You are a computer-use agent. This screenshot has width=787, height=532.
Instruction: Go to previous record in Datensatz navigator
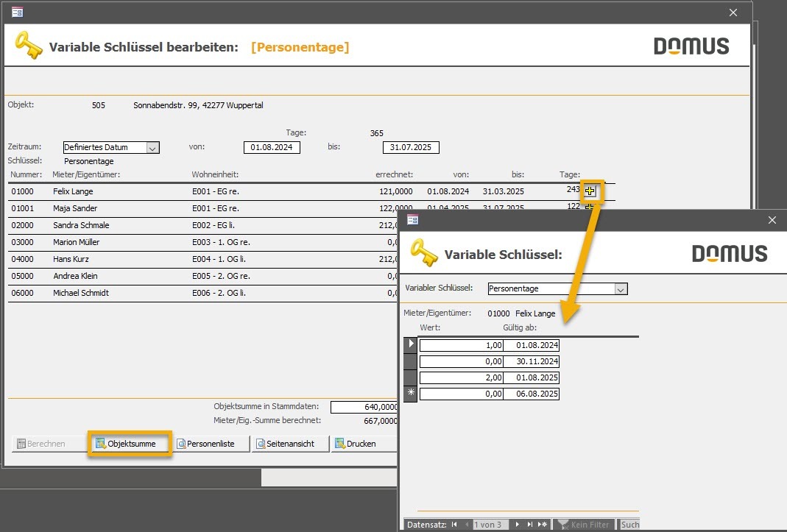coord(467,525)
